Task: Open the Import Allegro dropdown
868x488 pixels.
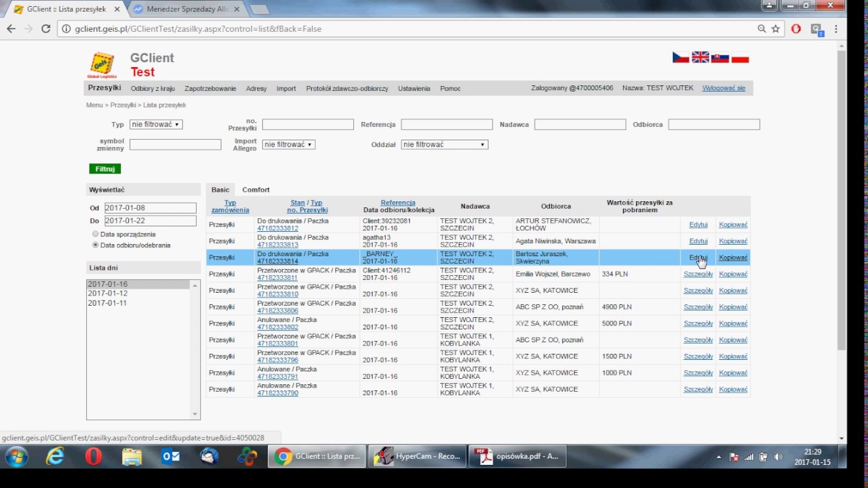Action: point(289,144)
